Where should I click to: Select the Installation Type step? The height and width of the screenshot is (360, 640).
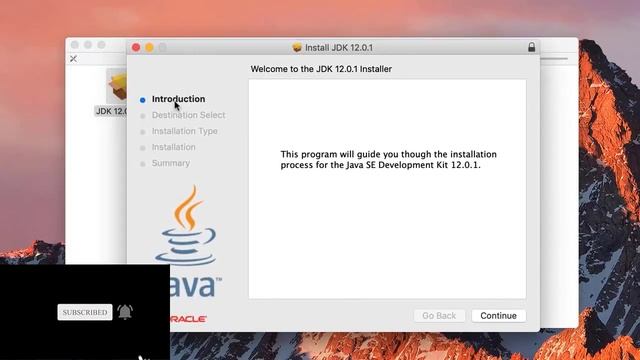tap(184, 131)
